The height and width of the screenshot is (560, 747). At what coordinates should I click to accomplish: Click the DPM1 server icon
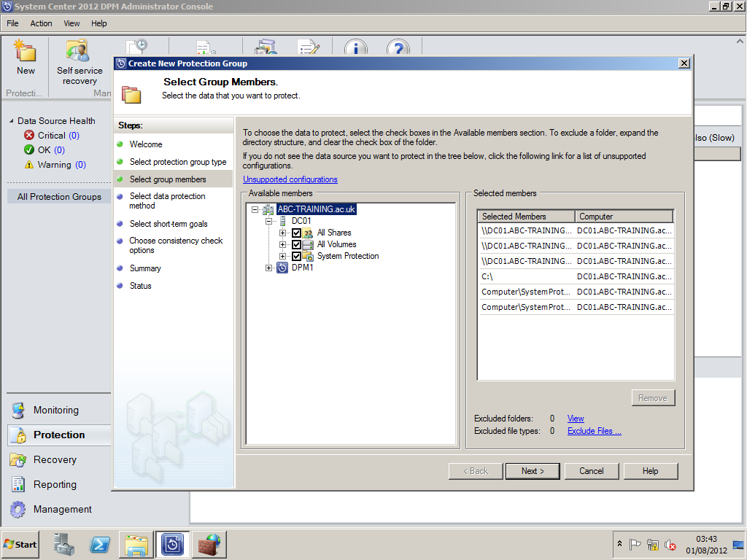[x=282, y=268]
